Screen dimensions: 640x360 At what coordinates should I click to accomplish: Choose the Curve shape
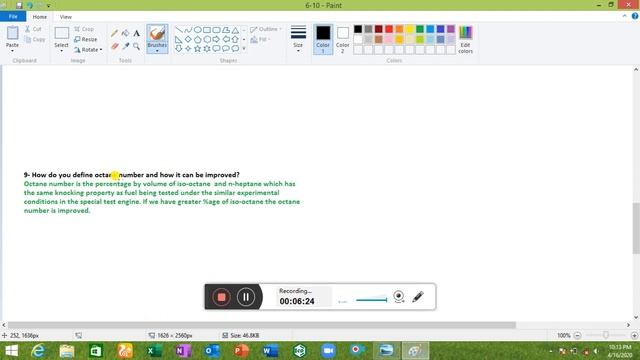click(188, 30)
